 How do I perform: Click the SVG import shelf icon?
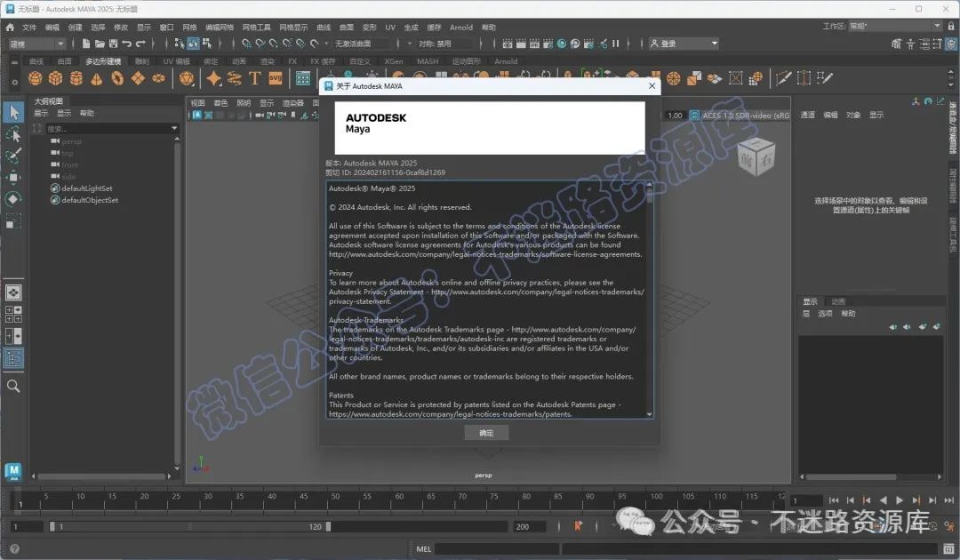click(276, 78)
